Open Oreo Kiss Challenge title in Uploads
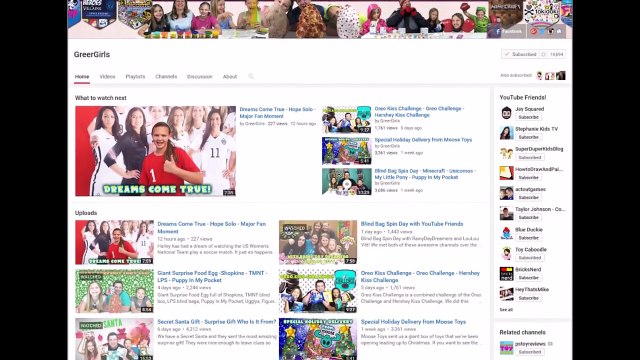Screen dimensions: 640x360 [420, 276]
